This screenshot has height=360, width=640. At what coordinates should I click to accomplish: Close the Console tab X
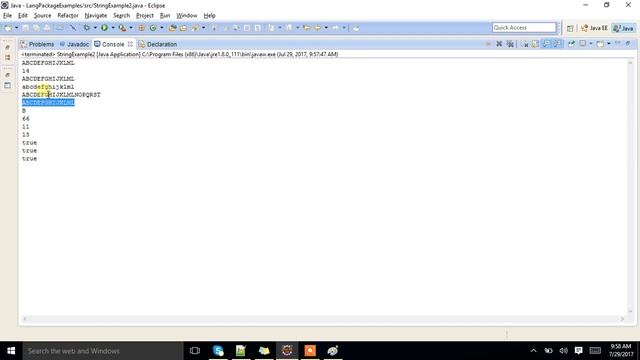coord(130,44)
